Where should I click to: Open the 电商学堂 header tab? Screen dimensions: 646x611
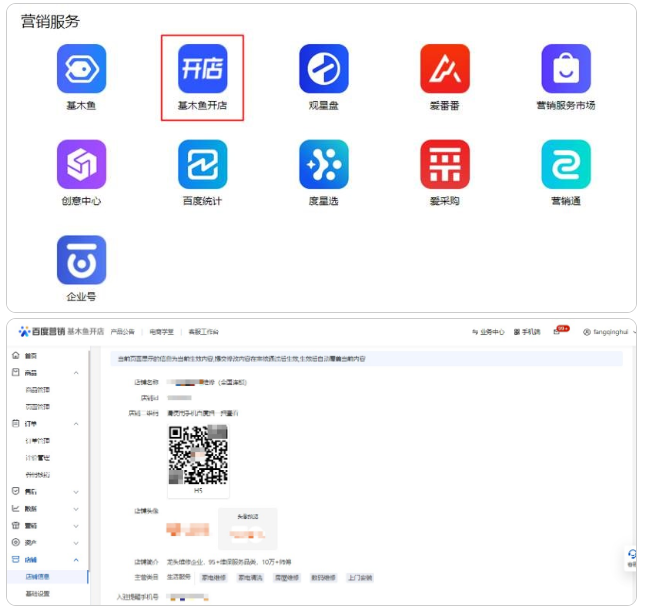point(162,332)
